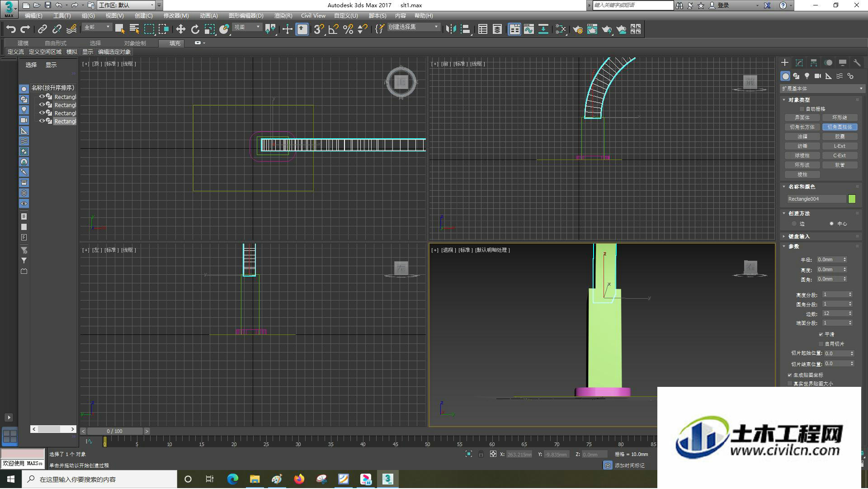The image size is (868, 489).
Task: Select the Cameras category icon
Action: [x=818, y=76]
